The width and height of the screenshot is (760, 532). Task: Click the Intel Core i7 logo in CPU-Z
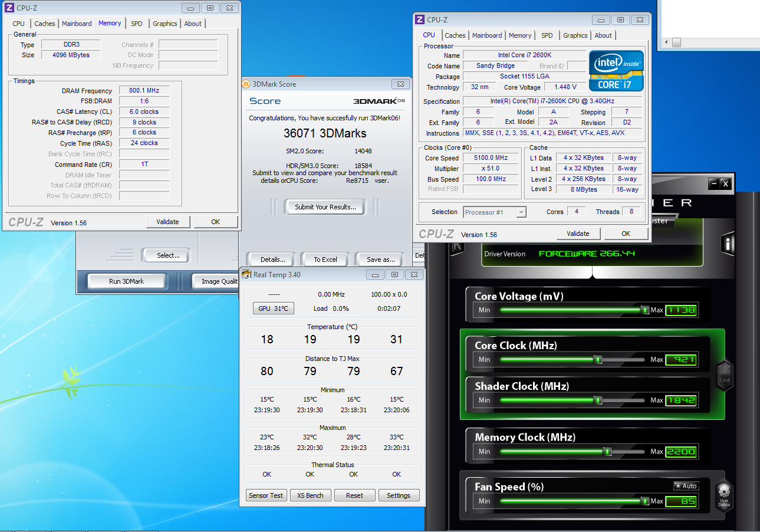point(616,71)
